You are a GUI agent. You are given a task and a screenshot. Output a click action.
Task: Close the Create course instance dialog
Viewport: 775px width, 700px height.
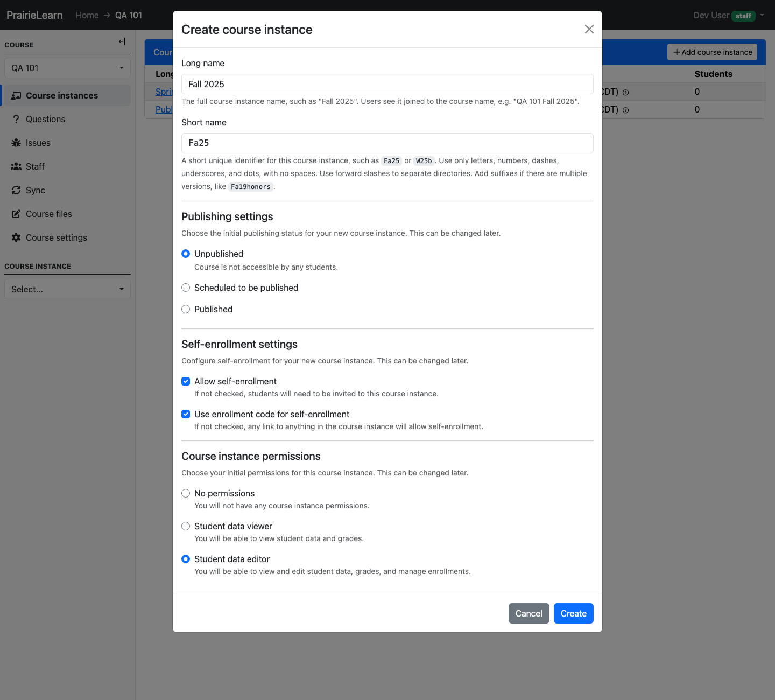[x=589, y=29]
